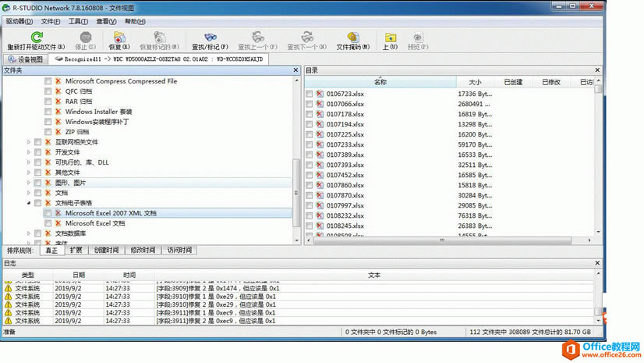Tick the Microsoft Compress Compressed File checkbox
Screen dimensions: 644x363
[x=48, y=81]
